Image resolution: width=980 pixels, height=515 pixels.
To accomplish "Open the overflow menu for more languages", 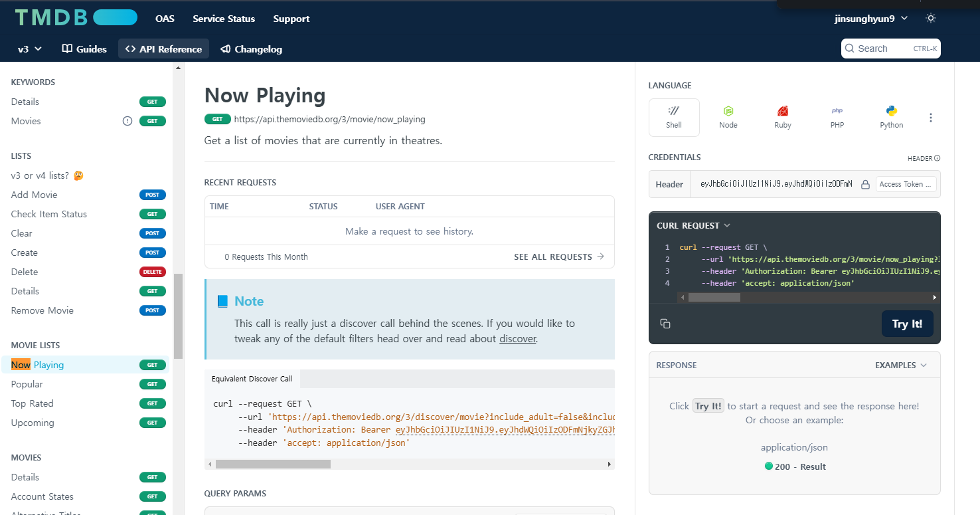I will tap(931, 118).
